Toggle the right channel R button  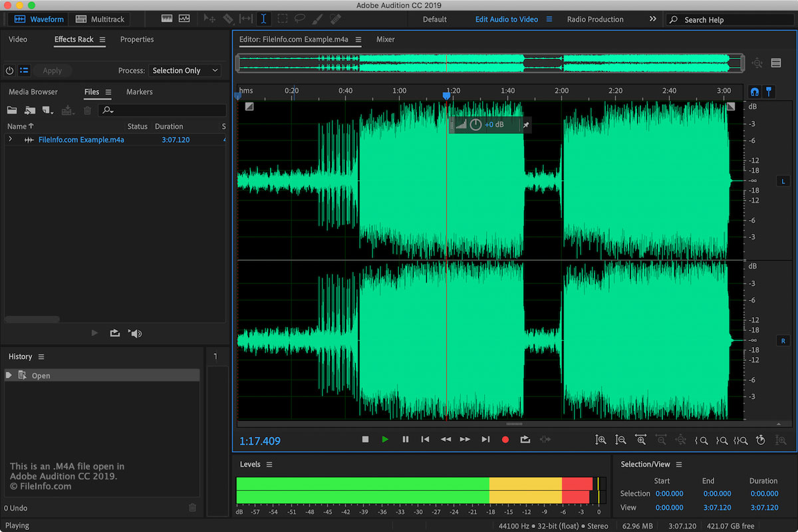click(783, 340)
